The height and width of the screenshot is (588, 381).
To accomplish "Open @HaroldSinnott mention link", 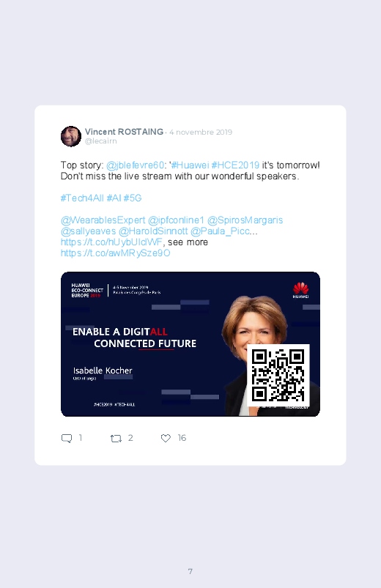I will click(153, 231).
